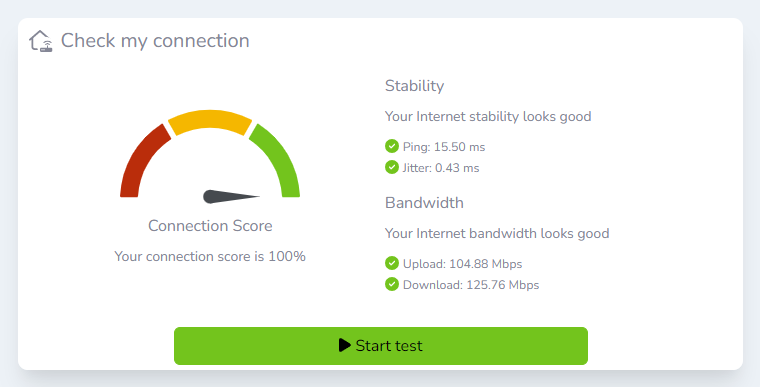
Task: Click the Stability heading
Action: tap(414, 86)
